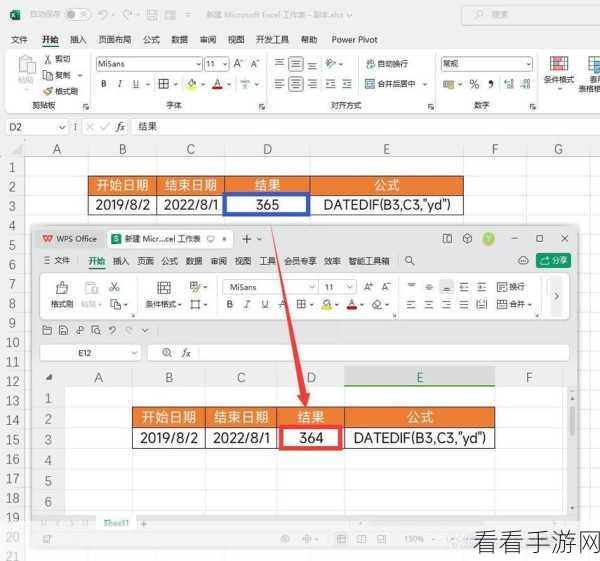Increase font size in WPS toolbar
This screenshot has height=561, width=600.
click(368, 287)
